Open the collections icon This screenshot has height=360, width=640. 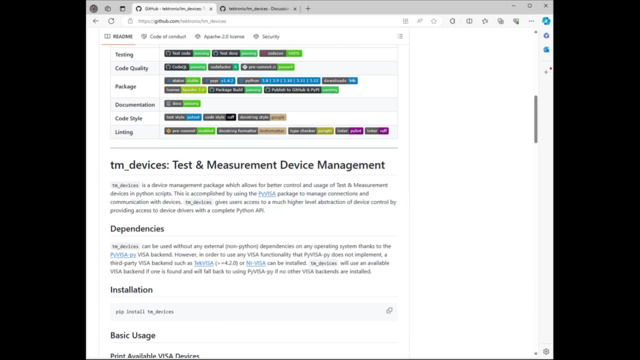(500, 21)
